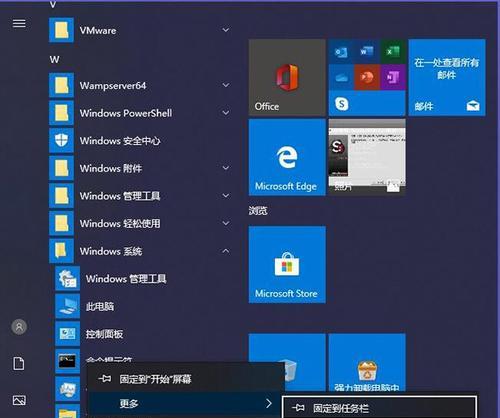The height and width of the screenshot is (418, 500).
Task: Open the Microsoft Edge tile
Action: [287, 157]
